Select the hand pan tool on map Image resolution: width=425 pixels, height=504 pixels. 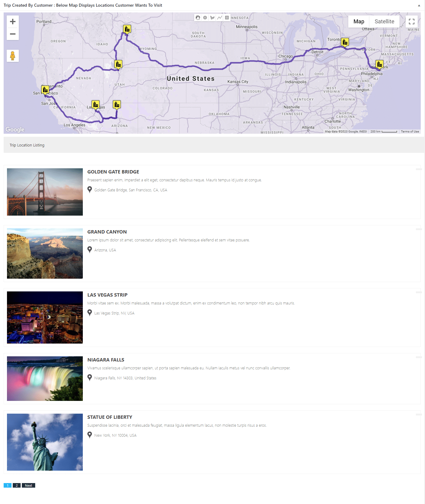pyautogui.click(x=198, y=18)
